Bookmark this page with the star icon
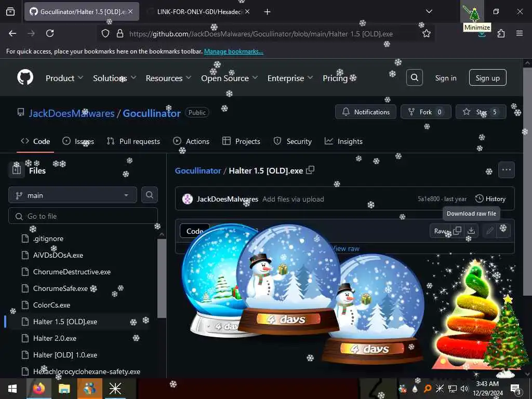The width and height of the screenshot is (532, 399). pyautogui.click(x=427, y=33)
